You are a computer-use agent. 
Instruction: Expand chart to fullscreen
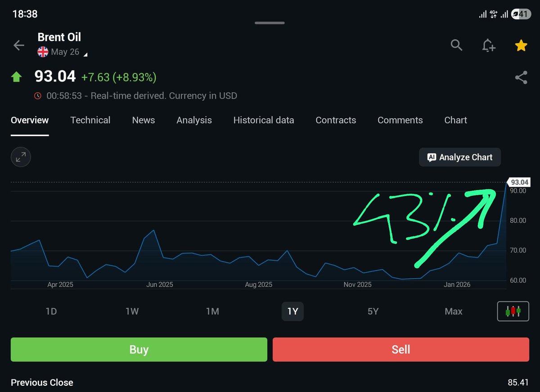coord(21,157)
